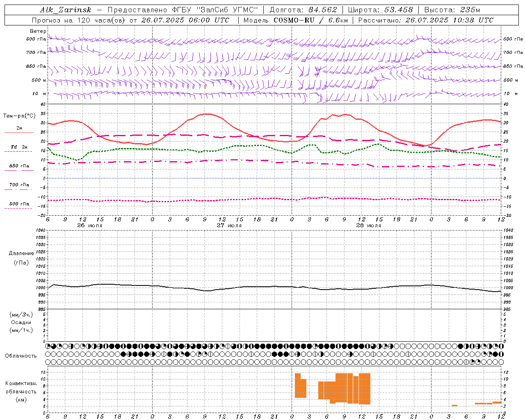Click the (мм/1ч.) precipitation unit label
Viewport: 525px width, 420px height.
(x=21, y=330)
